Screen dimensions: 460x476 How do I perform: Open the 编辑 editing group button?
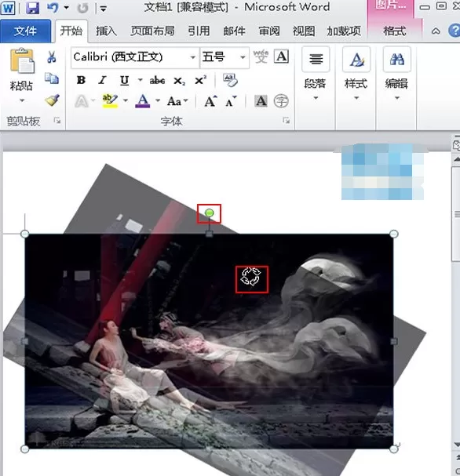coord(396,74)
